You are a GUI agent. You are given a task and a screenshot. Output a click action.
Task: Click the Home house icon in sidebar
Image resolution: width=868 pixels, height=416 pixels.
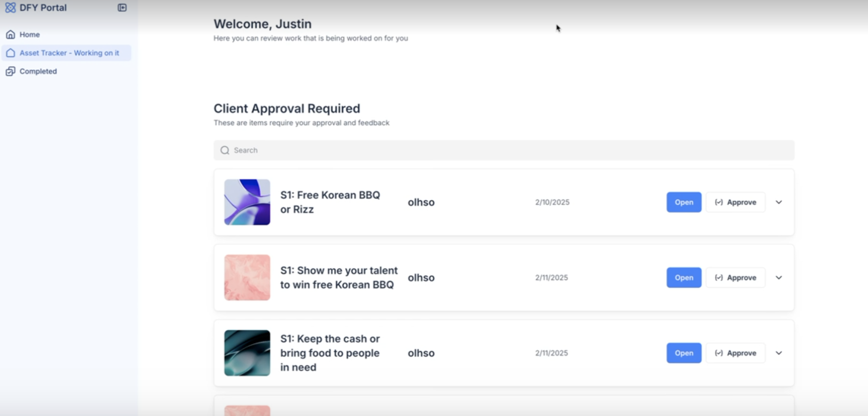[x=11, y=34]
